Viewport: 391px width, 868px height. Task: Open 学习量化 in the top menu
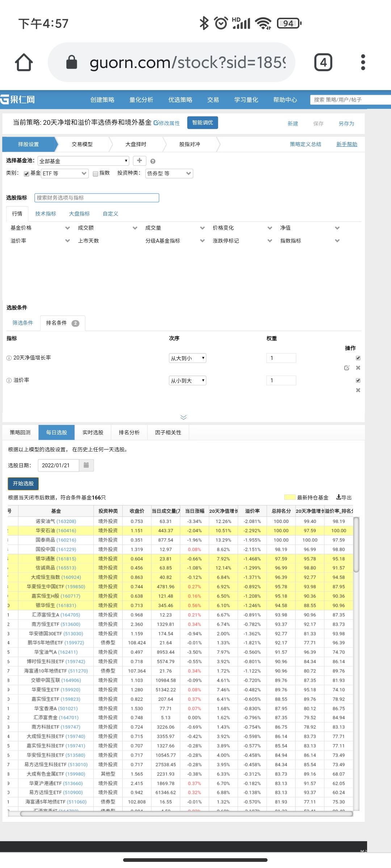click(x=246, y=100)
